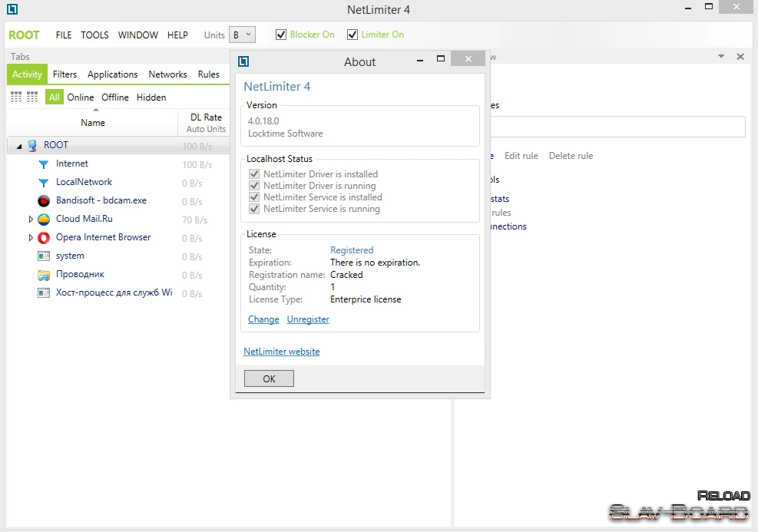Open the WINDOW menu
This screenshot has height=532, width=758.
coord(137,35)
